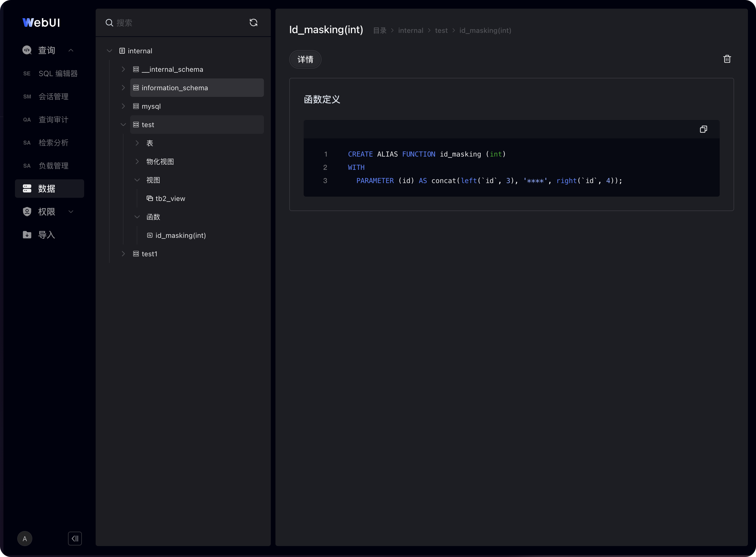This screenshot has width=756, height=557.
Task: Refresh the catalog tree
Action: click(253, 22)
